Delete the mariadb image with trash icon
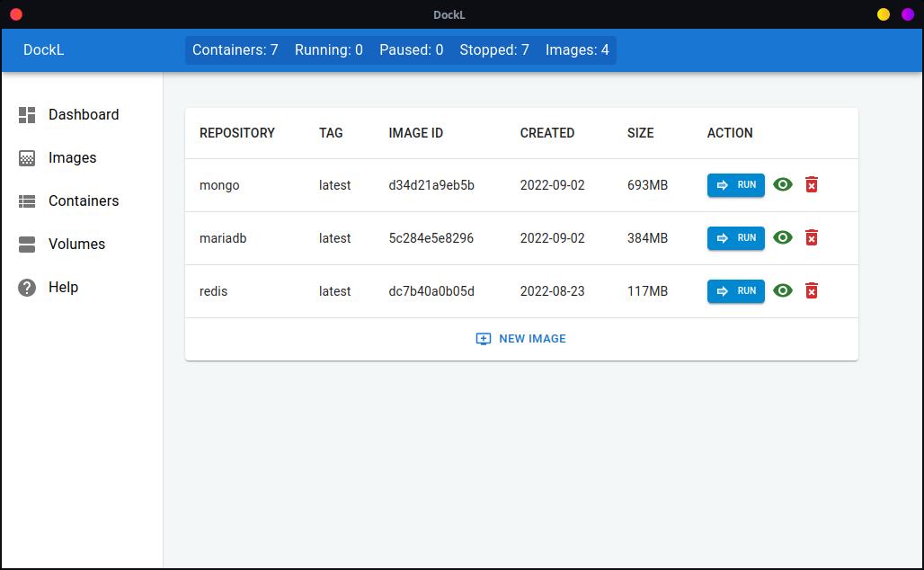The image size is (924, 570). (812, 238)
